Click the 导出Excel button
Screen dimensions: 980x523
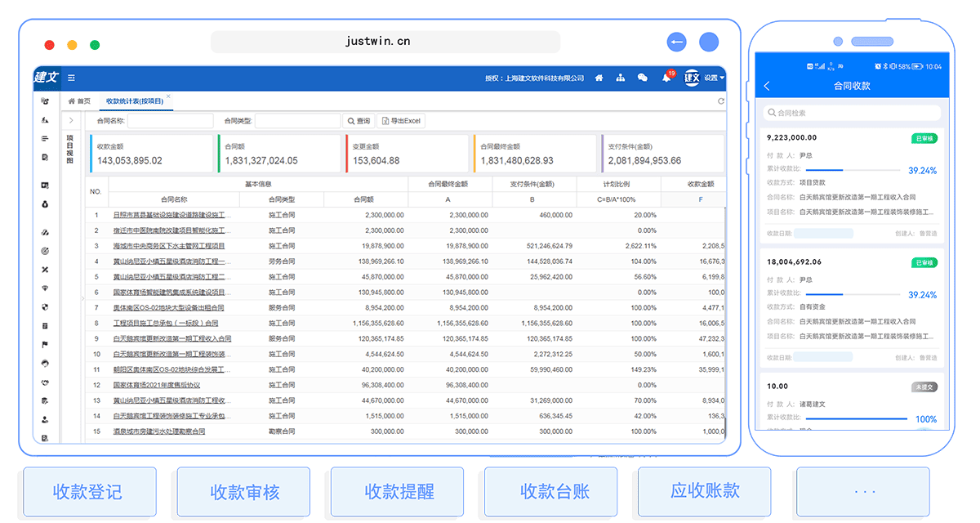401,121
